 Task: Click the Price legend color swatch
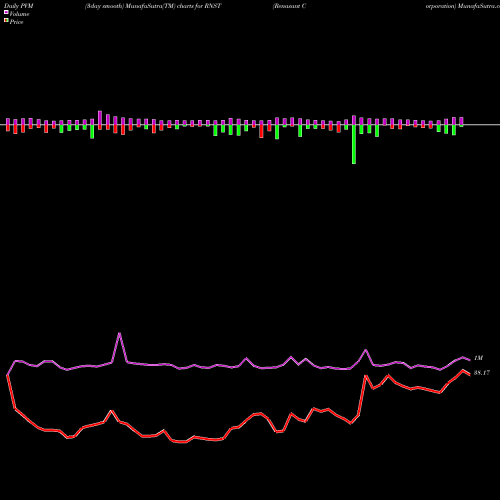click(6, 21)
